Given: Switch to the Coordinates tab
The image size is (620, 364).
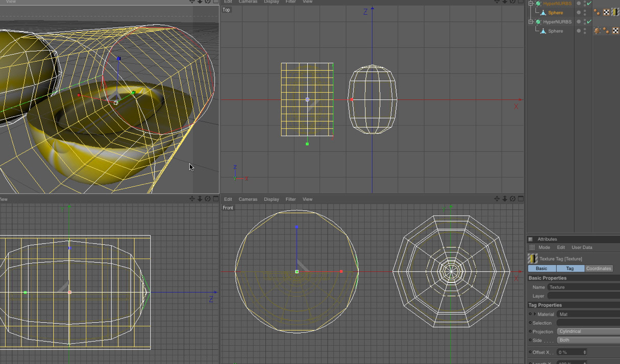Looking at the screenshot, I should point(599,268).
